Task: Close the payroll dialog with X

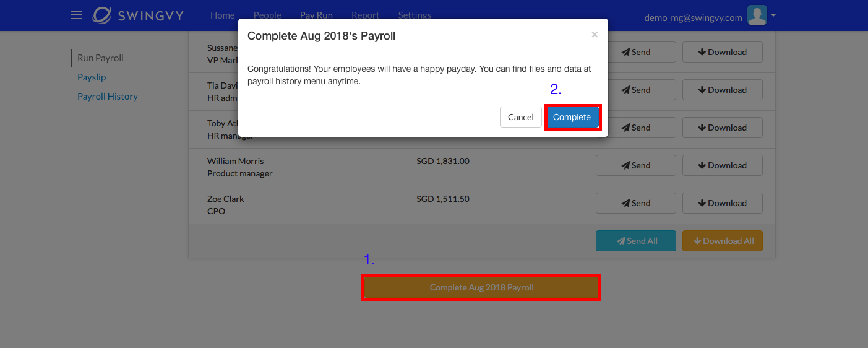Action: click(x=595, y=35)
